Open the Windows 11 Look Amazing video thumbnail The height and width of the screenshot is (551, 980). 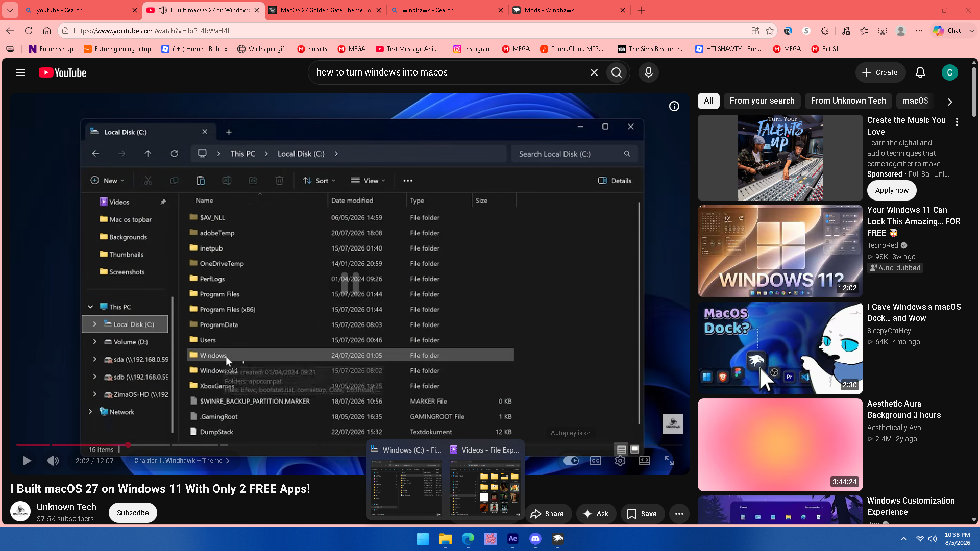tap(780, 251)
